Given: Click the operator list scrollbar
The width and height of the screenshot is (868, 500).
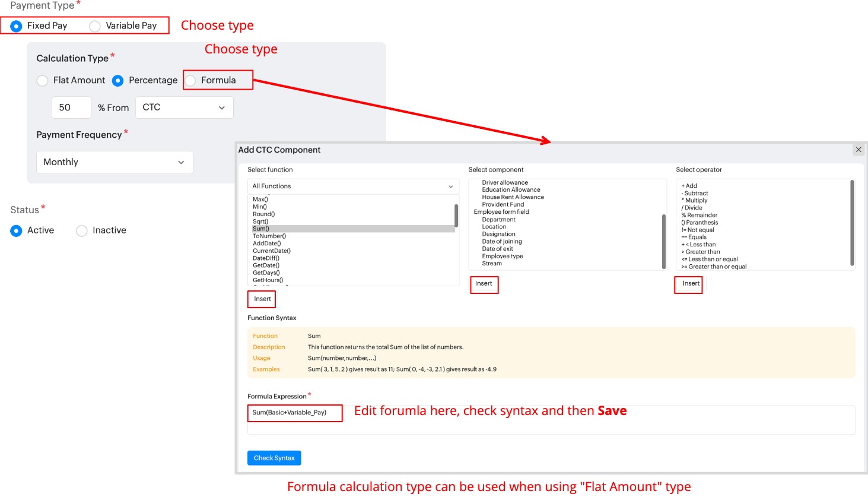Looking at the screenshot, I should pyautogui.click(x=853, y=223).
